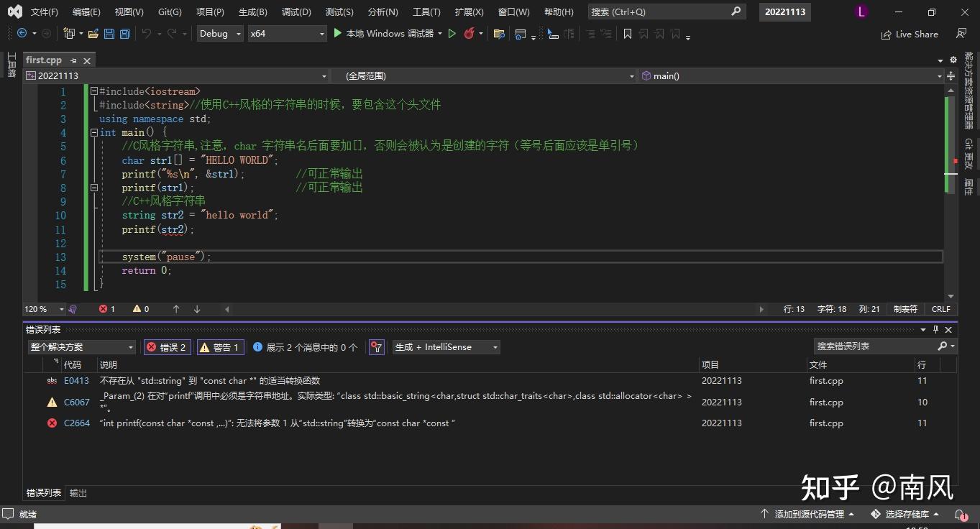The image size is (980, 529).
Task: Click the feedback person icon
Action: point(961,34)
